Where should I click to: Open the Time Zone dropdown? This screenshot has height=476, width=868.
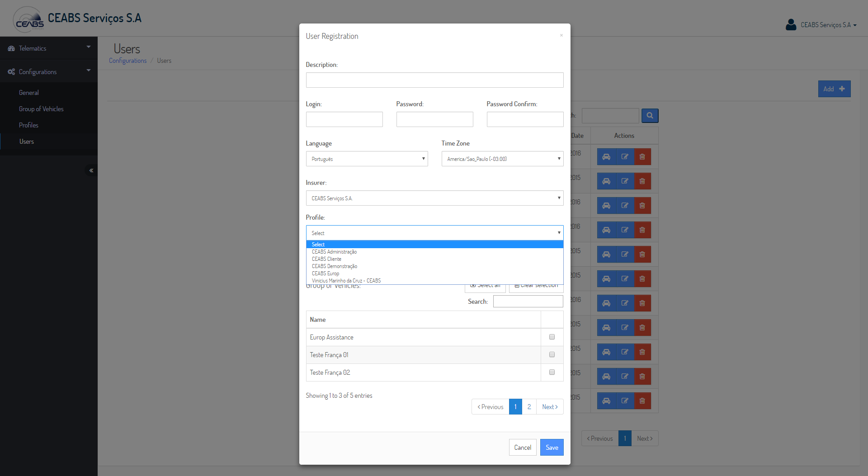[x=502, y=159]
